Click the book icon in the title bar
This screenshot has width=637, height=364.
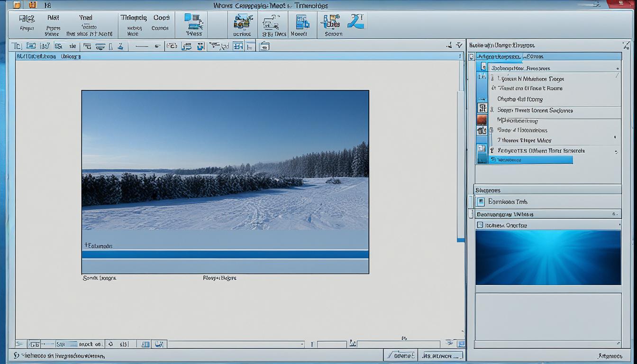click(32, 5)
